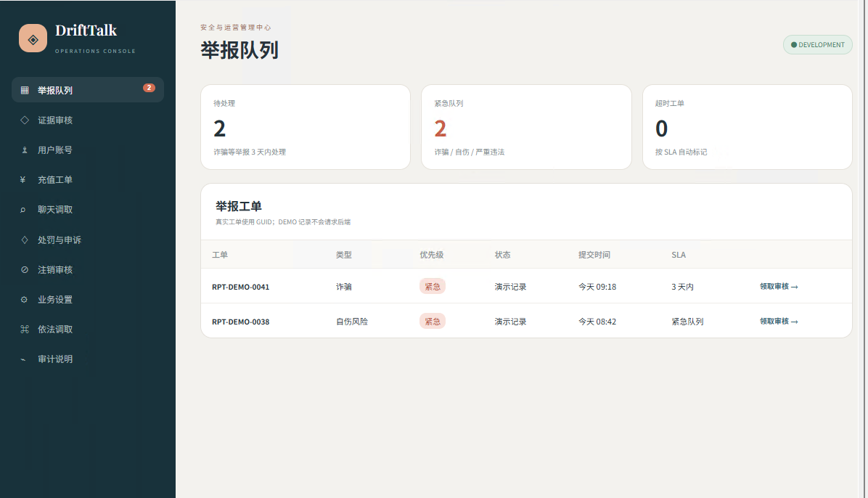
Task: Click the red badge showing 2 in the sidebar
Action: pyautogui.click(x=149, y=88)
